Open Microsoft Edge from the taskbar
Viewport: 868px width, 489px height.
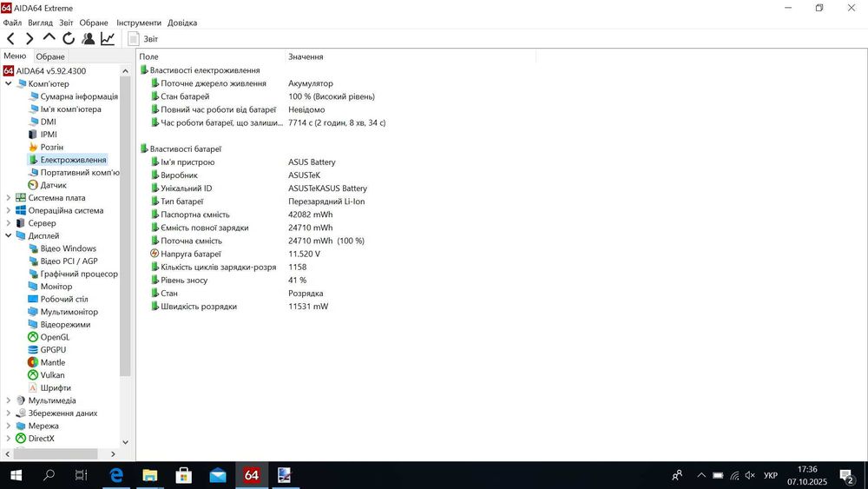116,475
